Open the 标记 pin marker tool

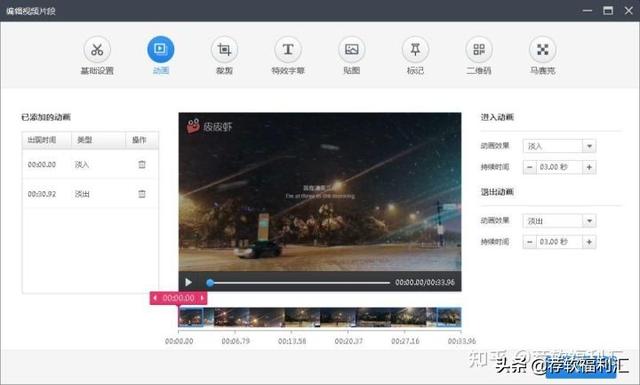415,50
